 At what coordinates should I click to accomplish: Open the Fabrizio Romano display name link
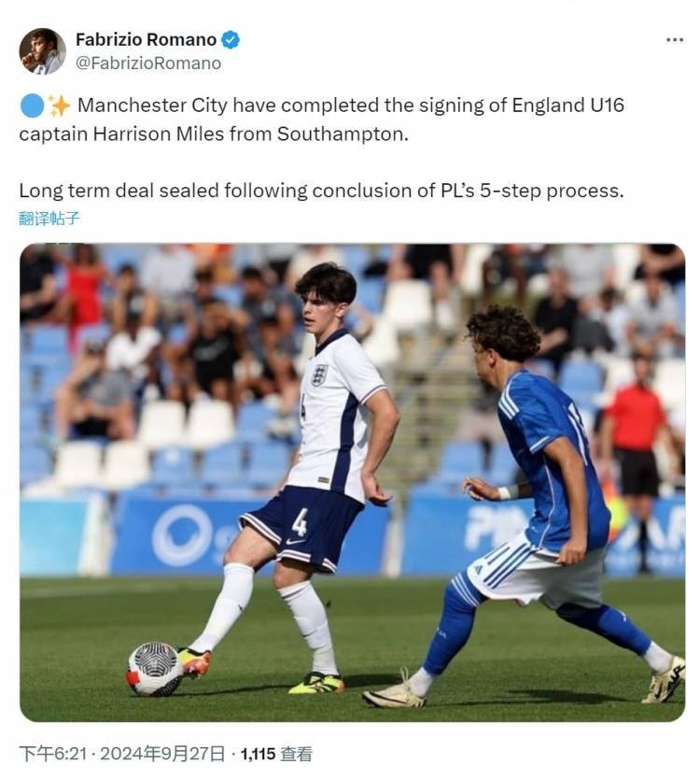pos(145,39)
